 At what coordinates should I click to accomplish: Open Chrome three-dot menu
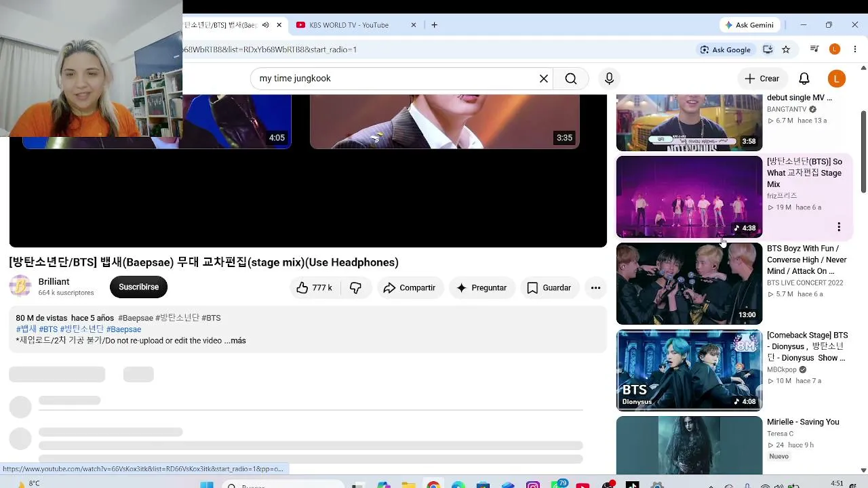tap(855, 49)
